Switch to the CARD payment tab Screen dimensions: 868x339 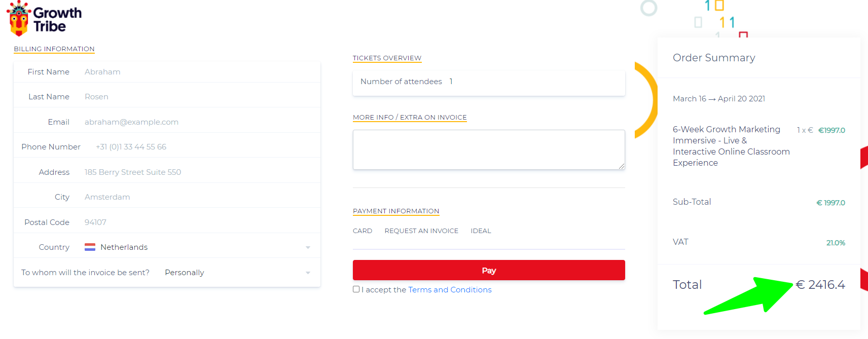[363, 231]
